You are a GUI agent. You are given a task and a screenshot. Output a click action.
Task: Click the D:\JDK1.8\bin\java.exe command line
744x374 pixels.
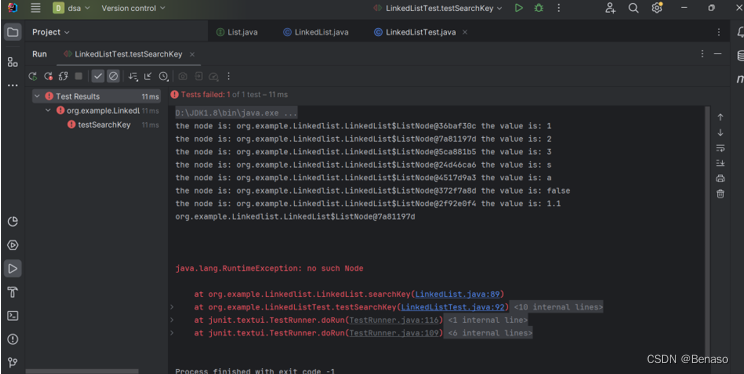(236, 113)
